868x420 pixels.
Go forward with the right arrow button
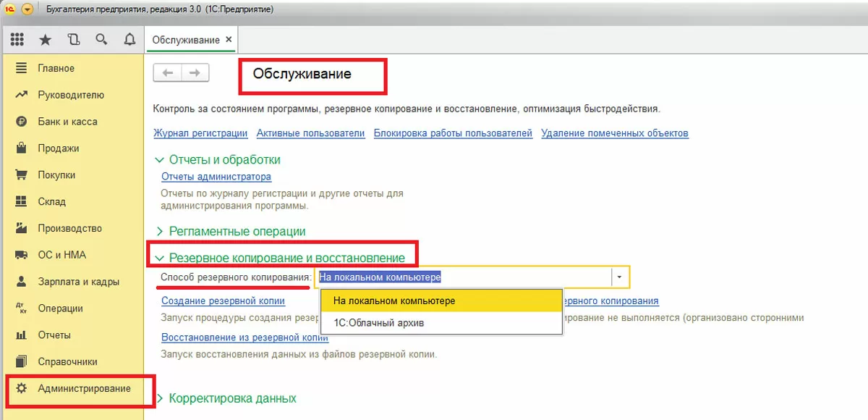tap(195, 73)
